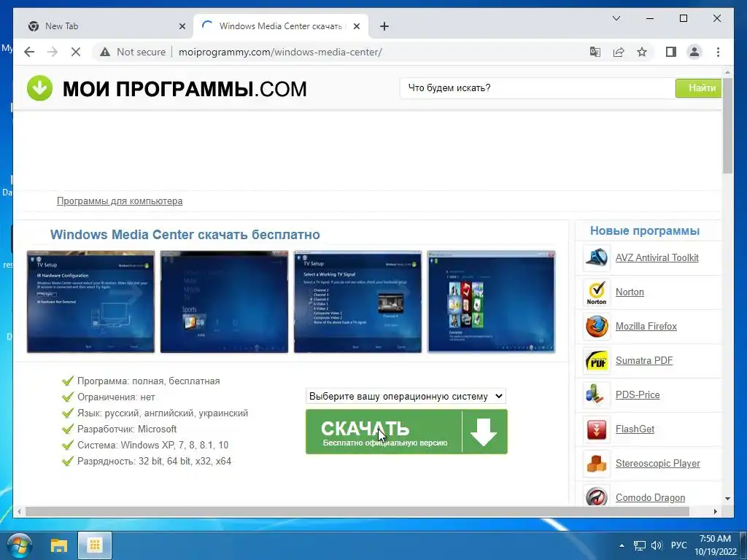Open the FlashGet link
This screenshot has width=747, height=560.
pos(635,429)
